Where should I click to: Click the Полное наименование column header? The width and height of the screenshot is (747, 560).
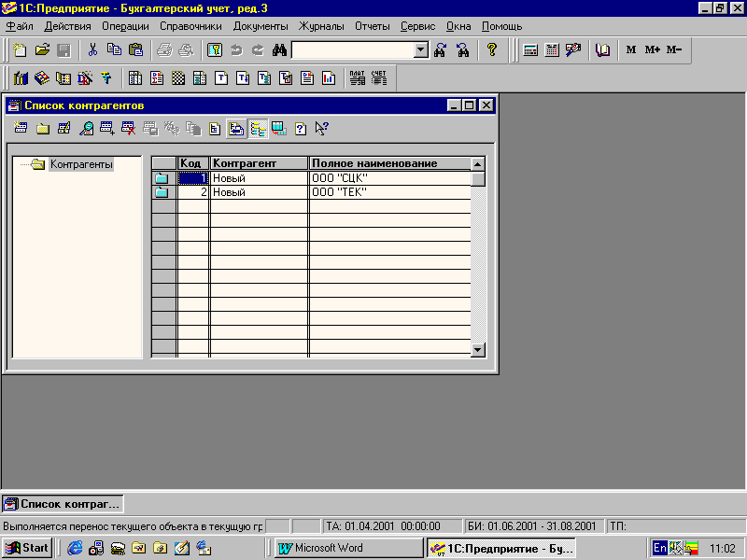(x=390, y=163)
